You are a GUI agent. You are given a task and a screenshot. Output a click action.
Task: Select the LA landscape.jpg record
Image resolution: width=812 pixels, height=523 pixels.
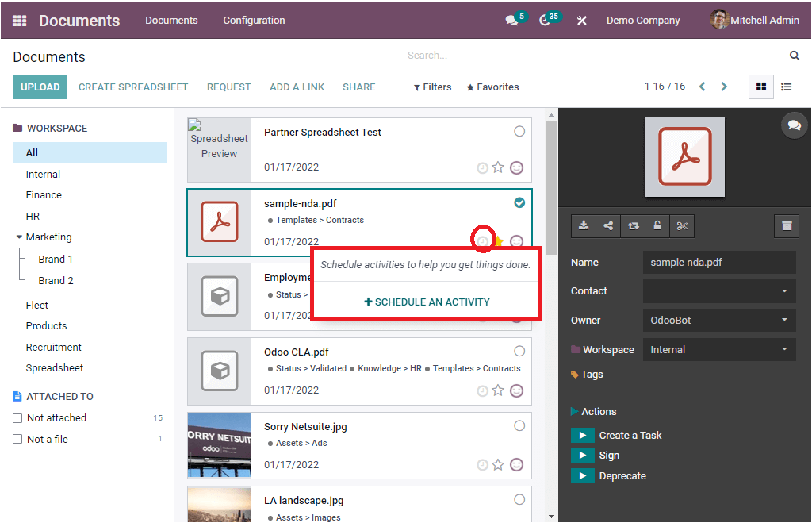[x=519, y=499]
